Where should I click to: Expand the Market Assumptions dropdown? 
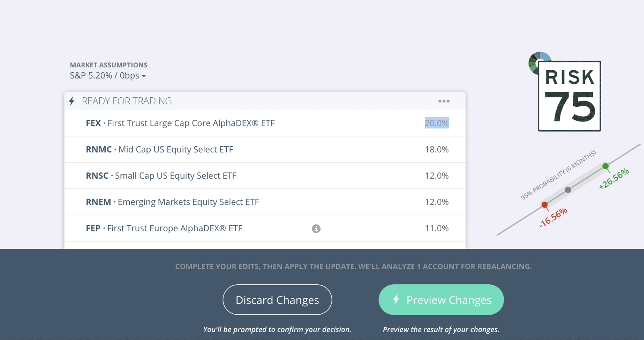pyautogui.click(x=108, y=76)
